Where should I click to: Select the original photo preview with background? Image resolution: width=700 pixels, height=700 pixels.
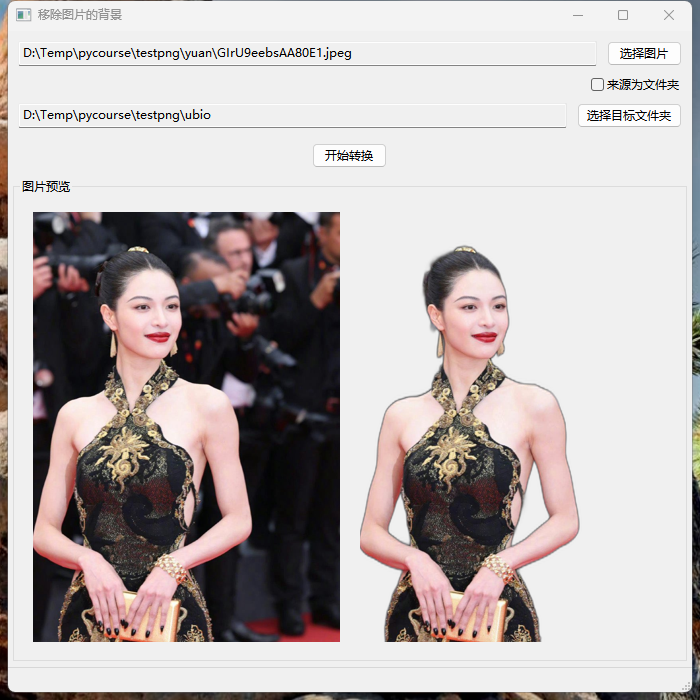(186, 427)
